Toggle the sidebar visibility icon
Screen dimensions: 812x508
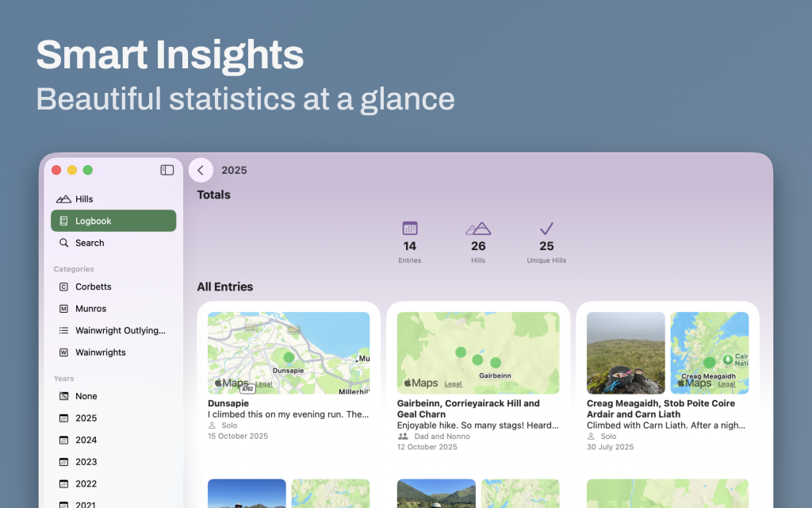coord(167,170)
